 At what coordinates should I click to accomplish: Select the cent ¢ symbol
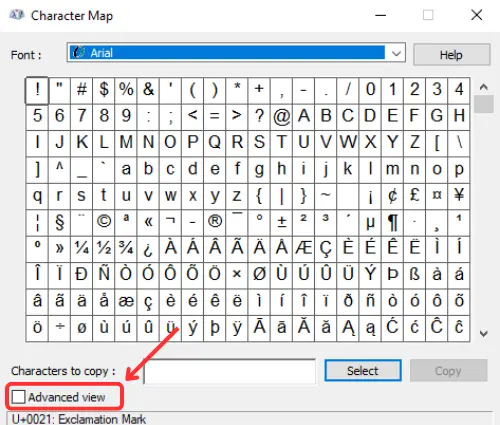click(x=392, y=196)
